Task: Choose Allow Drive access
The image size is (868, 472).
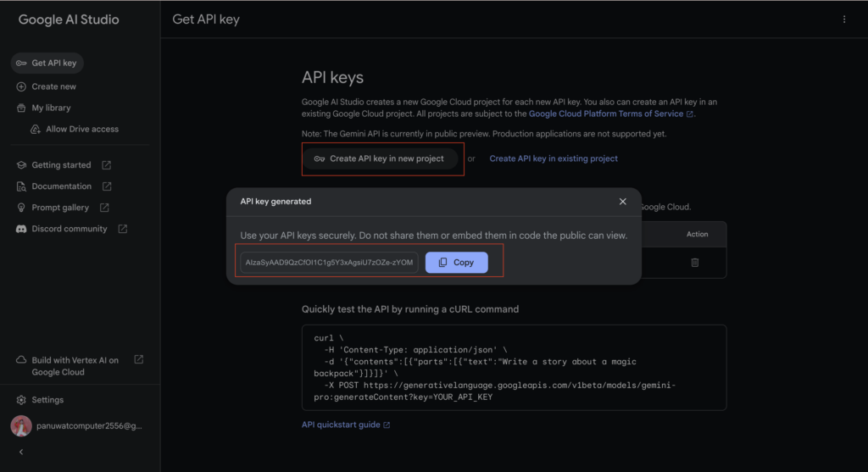Action: pos(82,129)
